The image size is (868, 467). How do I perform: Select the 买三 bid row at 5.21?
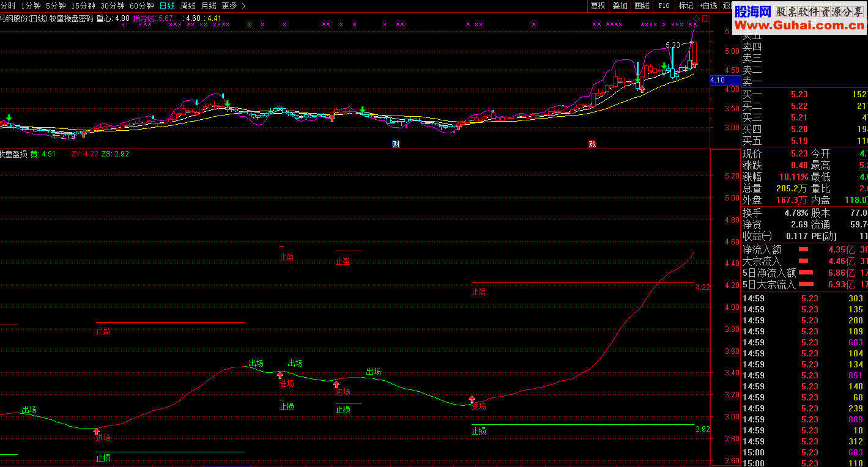tap(804, 118)
